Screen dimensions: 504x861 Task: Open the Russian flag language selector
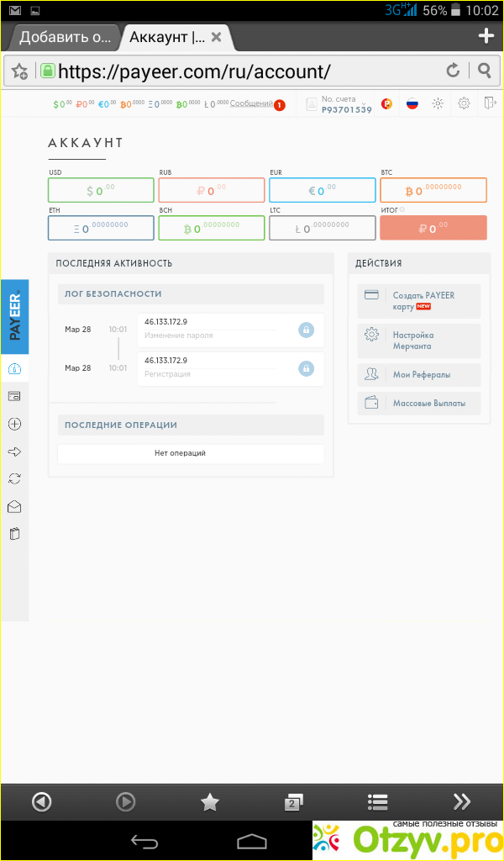[412, 103]
